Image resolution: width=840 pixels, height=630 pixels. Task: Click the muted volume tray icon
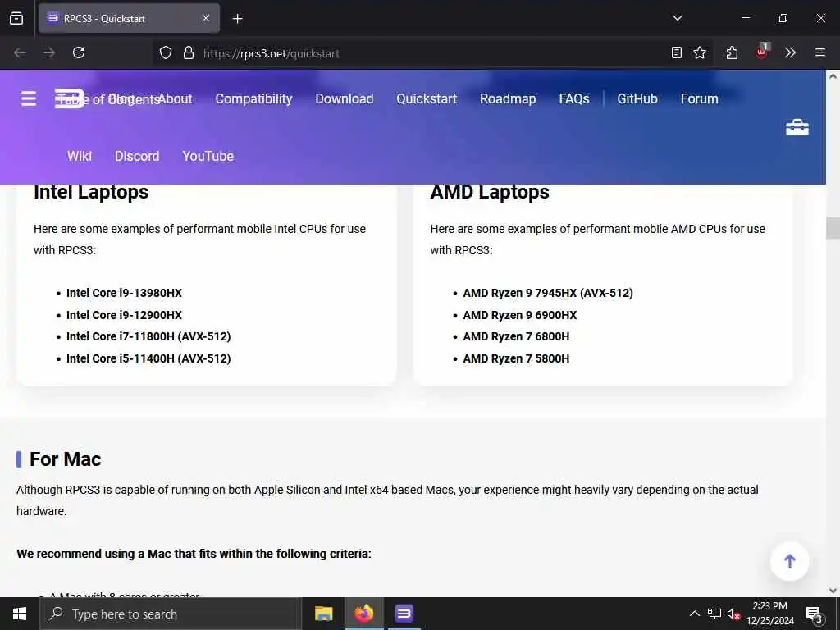(733, 614)
